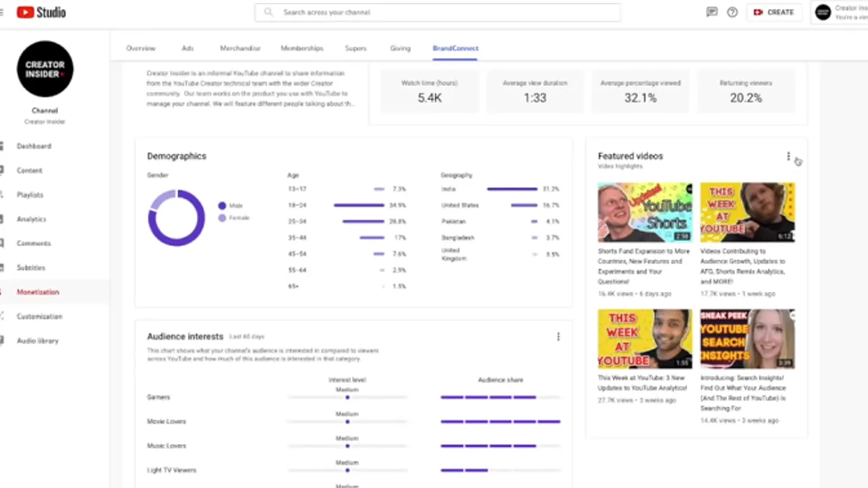Select the Overview tab
Screen dimensions: 868x488
coord(140,48)
